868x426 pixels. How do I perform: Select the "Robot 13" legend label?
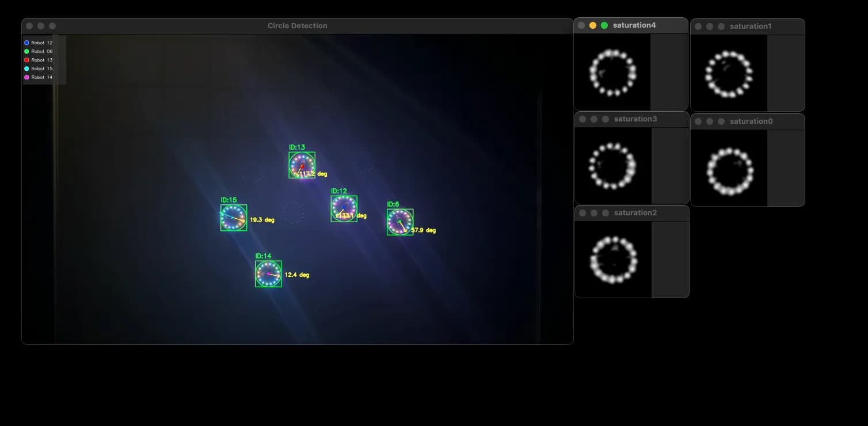coord(42,60)
